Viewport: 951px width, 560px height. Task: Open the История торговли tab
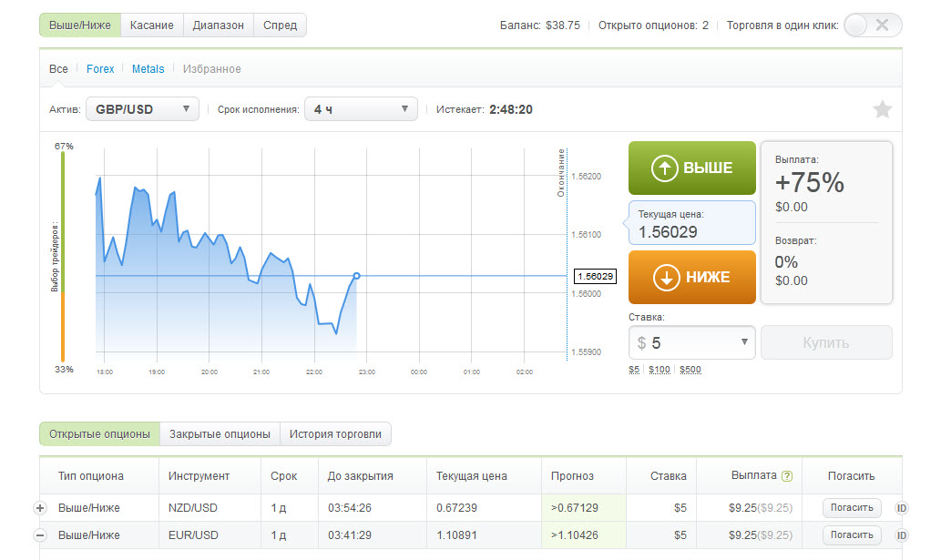click(x=335, y=434)
